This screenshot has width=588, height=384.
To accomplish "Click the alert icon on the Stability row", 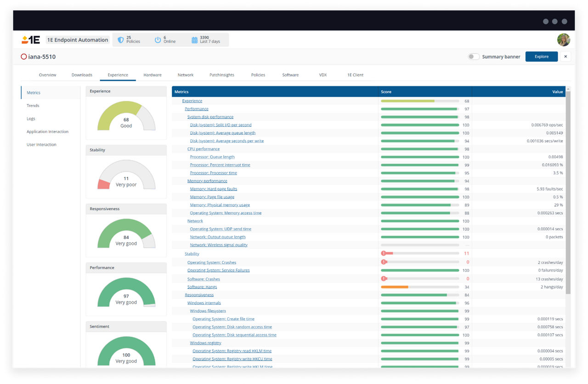I will [383, 253].
